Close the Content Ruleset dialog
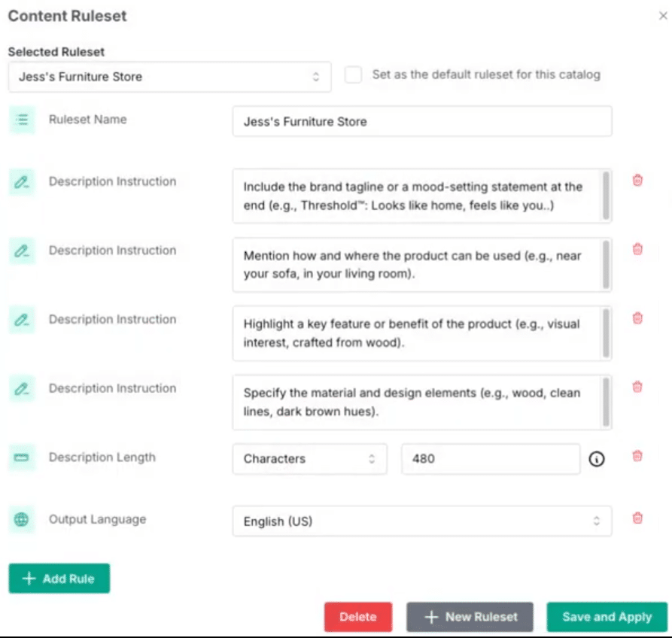Viewport: 672px width, 638px height. 663,16
